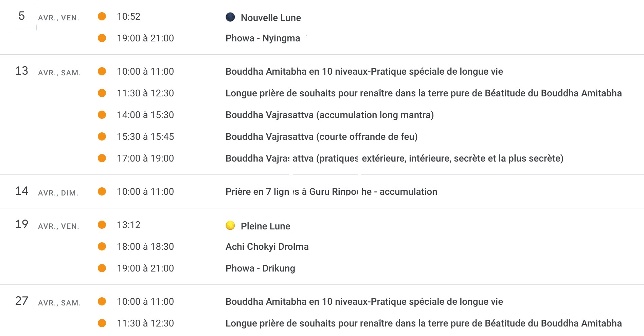Click the 17:00 à 19:00 time slot
Screen dimensions: 644x336
click(145, 158)
